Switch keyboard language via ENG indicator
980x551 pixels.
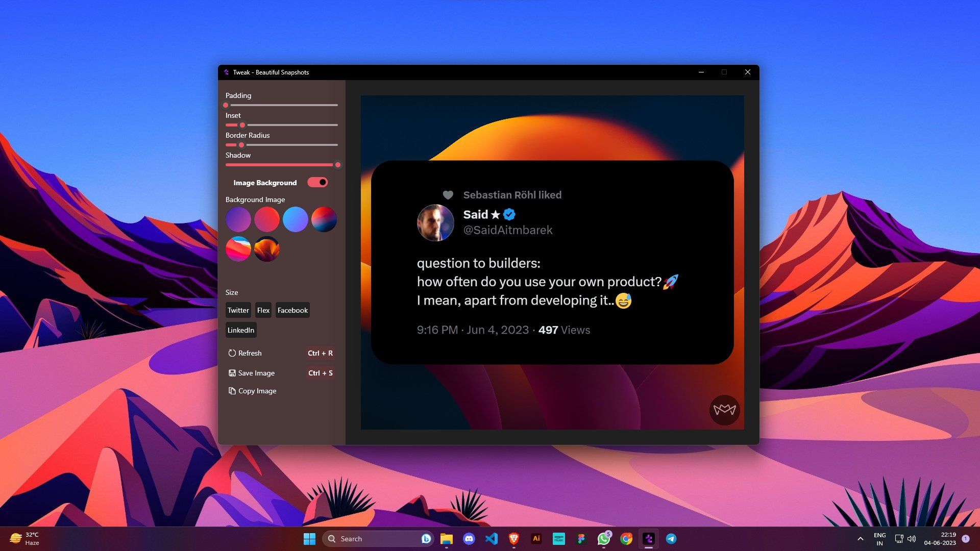[879, 538]
